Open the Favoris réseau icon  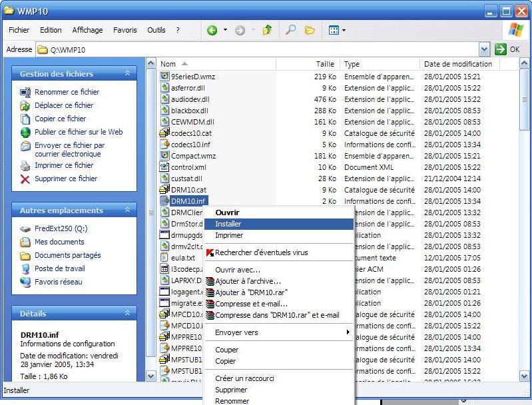[25, 282]
